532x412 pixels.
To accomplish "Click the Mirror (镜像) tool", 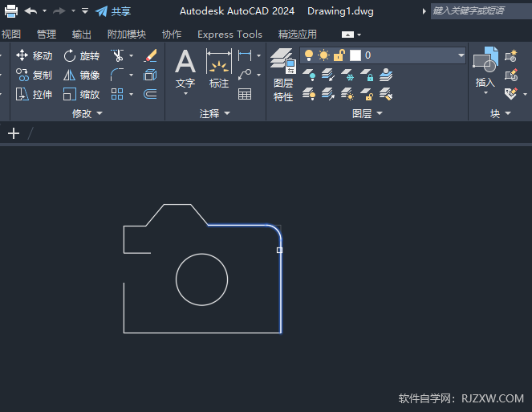I will tap(81, 75).
